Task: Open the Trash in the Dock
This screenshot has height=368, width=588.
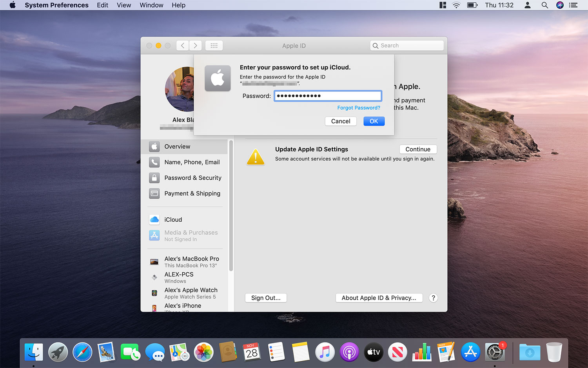Action: (554, 352)
